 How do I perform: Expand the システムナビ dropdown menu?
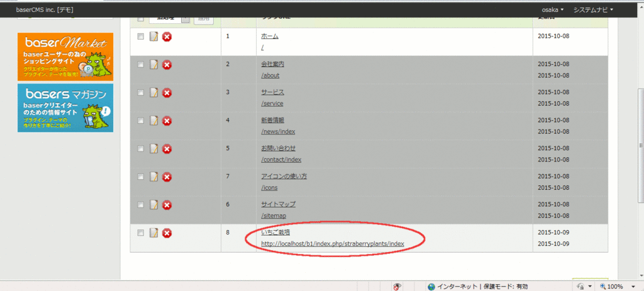pos(593,10)
